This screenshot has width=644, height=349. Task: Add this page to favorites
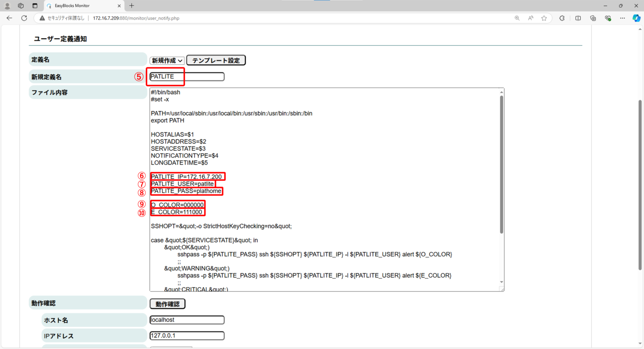coord(544,18)
